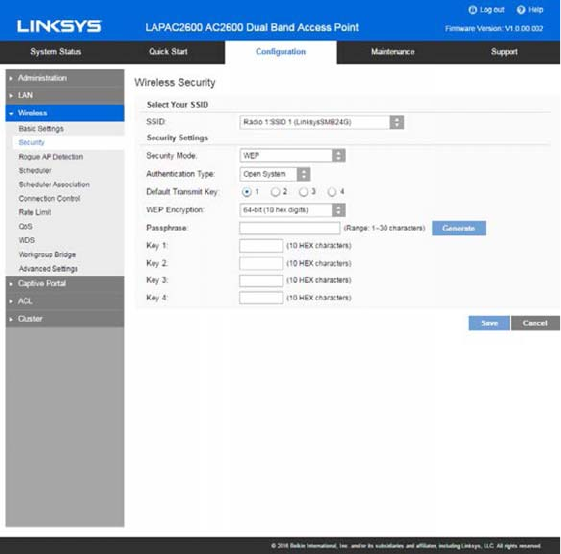
Task: Select Default Transmit Key 4
Action: (332, 192)
